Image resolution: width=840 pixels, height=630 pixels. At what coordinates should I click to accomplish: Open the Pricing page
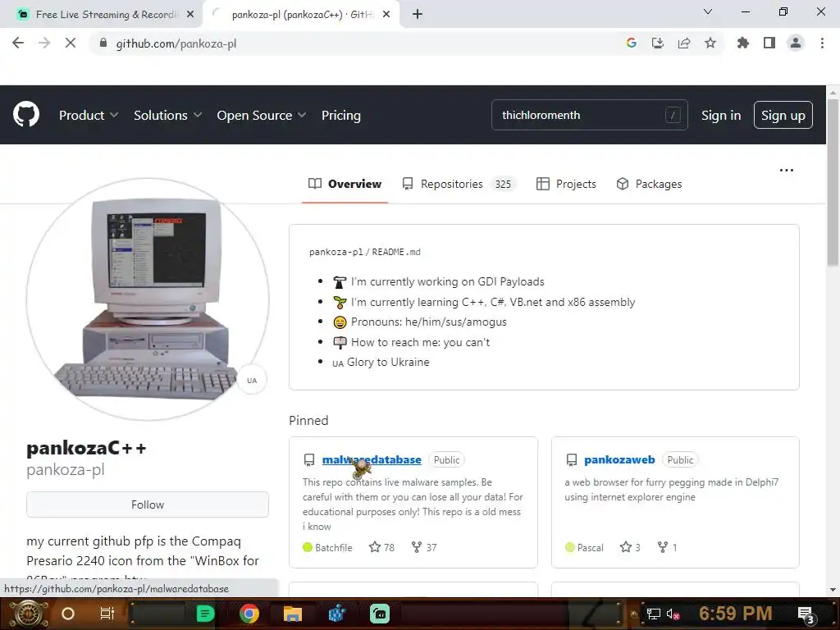pyautogui.click(x=341, y=115)
